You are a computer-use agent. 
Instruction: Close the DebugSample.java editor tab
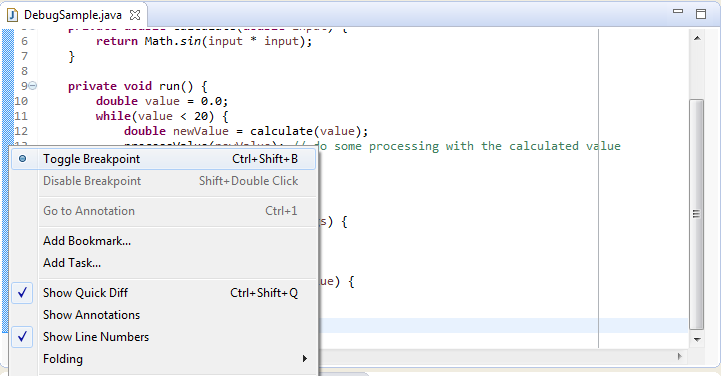coord(135,15)
